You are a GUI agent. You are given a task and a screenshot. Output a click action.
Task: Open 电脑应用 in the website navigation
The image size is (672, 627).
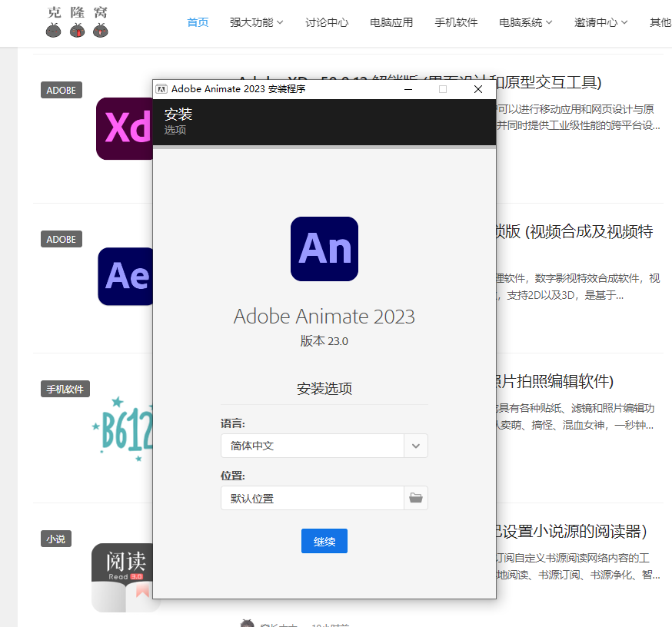391,22
